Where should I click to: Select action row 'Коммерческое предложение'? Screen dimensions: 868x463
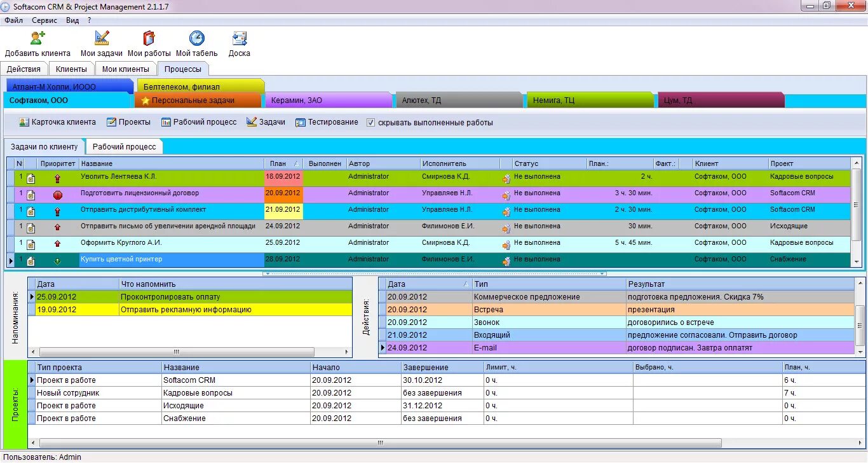pos(617,297)
